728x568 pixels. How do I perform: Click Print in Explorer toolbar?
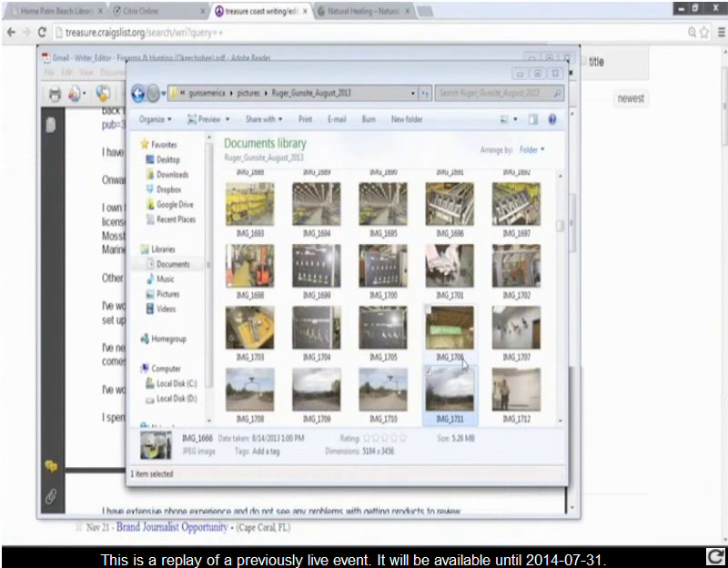(305, 119)
